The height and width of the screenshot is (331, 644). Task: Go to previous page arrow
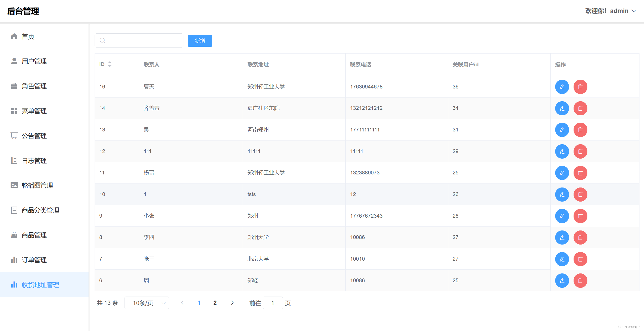point(182,303)
